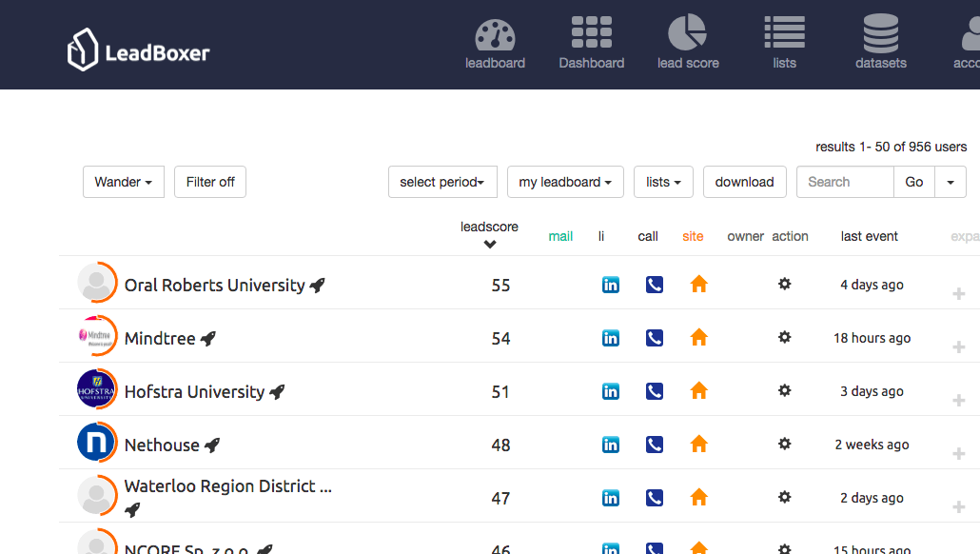The image size is (980, 554).
Task: Click the Oral Roberts University avatar
Action: pyautogui.click(x=97, y=283)
